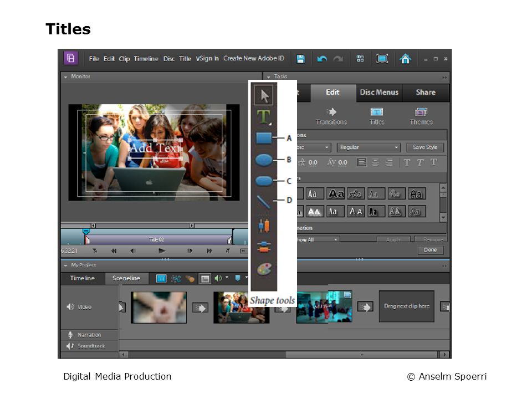
Task: Select the blurred hands clip thumbnail
Action: pyautogui.click(x=159, y=308)
